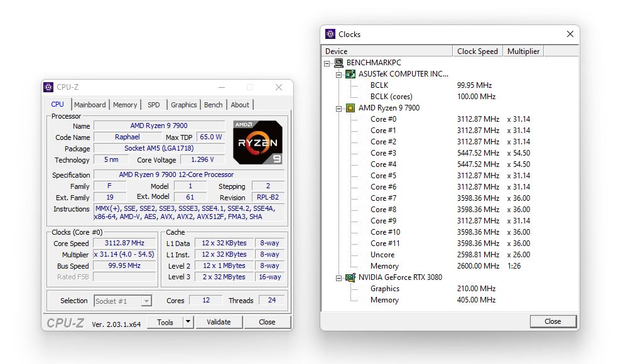Image resolution: width=628 pixels, height=364 pixels.
Task: Click the Device column header
Action: point(387,51)
